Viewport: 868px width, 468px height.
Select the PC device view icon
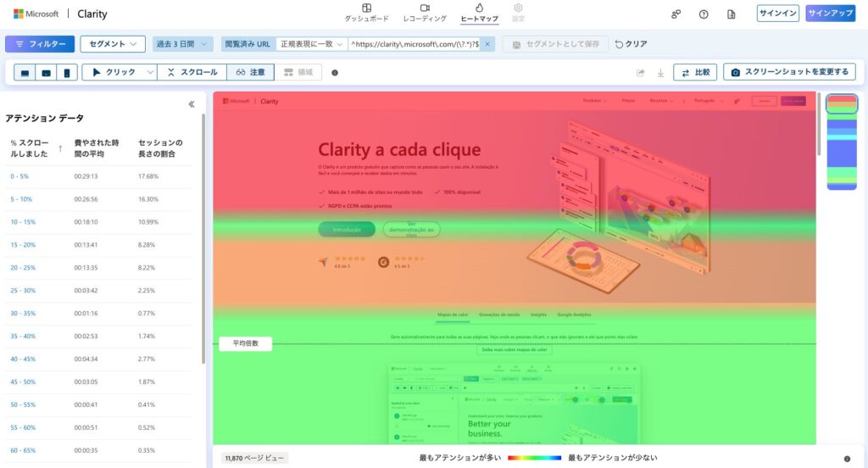tap(25, 73)
